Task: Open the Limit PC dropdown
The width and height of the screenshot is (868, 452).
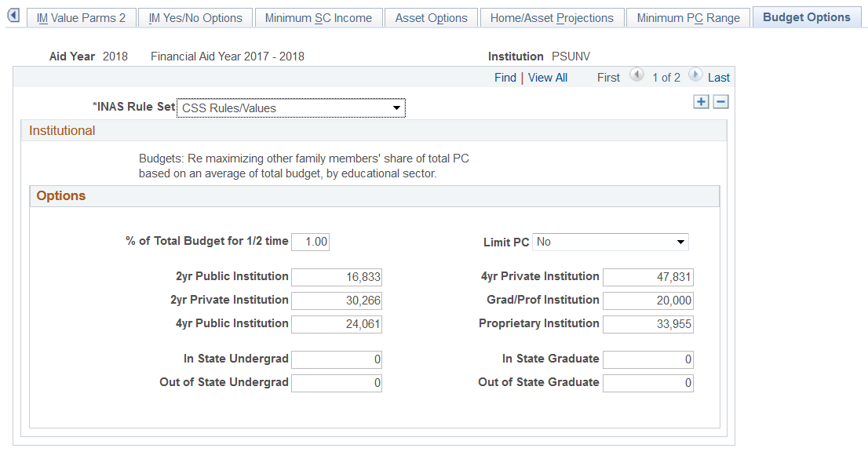Action: 681,242
